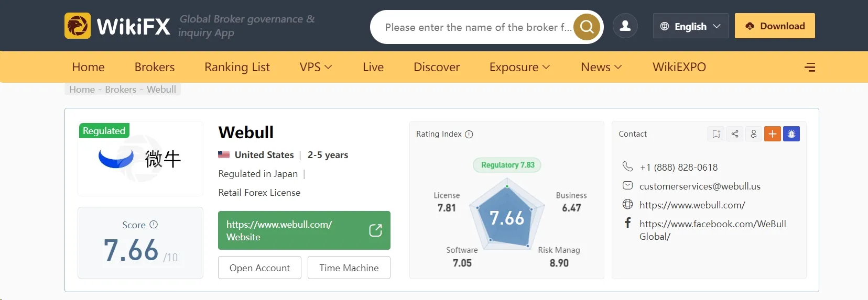868x300 pixels.
Task: Click the blue bug report icon
Action: point(791,134)
